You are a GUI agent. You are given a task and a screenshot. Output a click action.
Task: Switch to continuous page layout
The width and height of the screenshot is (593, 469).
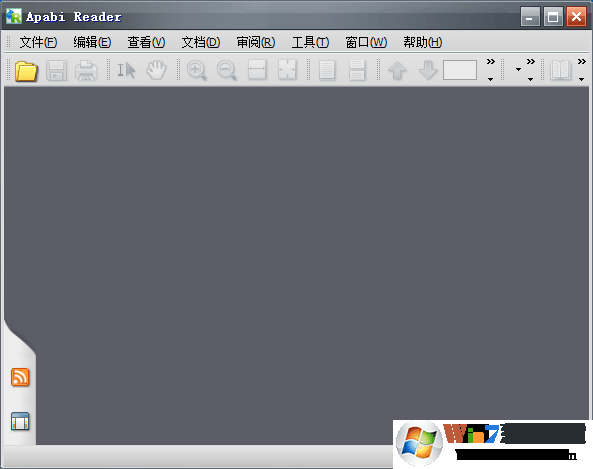pos(357,71)
